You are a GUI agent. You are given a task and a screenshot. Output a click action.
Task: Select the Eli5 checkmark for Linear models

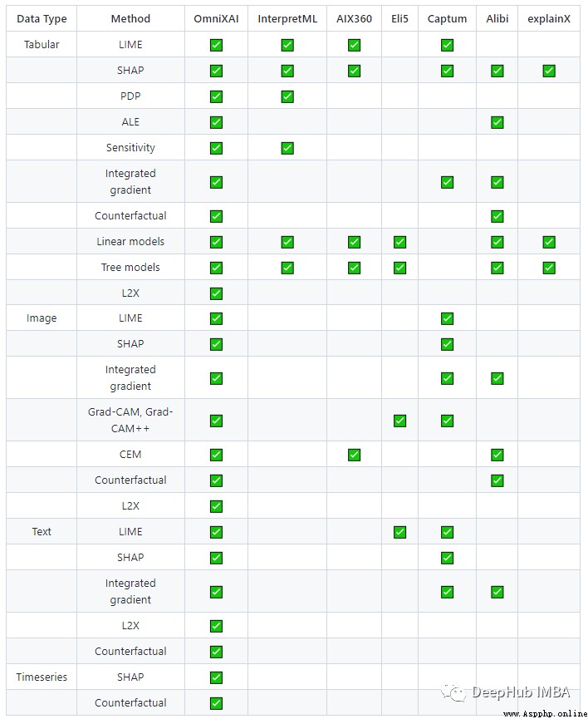[x=399, y=242]
